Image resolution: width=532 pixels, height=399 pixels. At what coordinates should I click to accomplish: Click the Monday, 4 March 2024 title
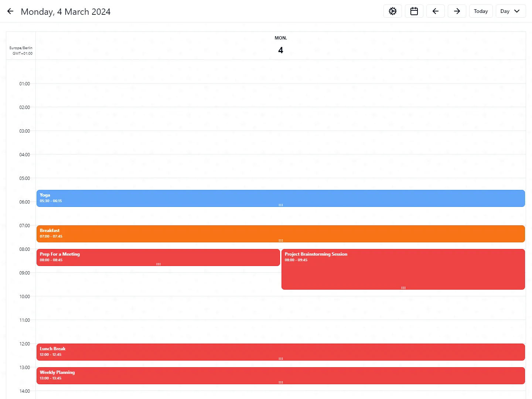[x=66, y=11]
